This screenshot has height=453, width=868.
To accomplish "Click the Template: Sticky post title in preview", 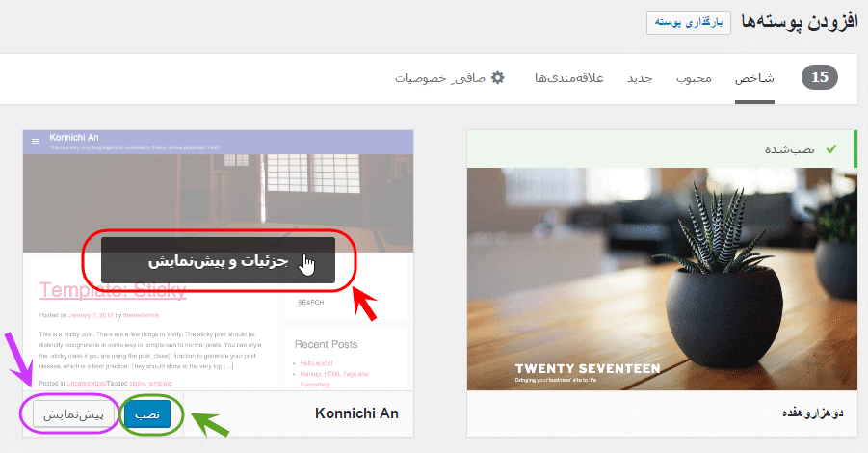I will pyautogui.click(x=113, y=290).
